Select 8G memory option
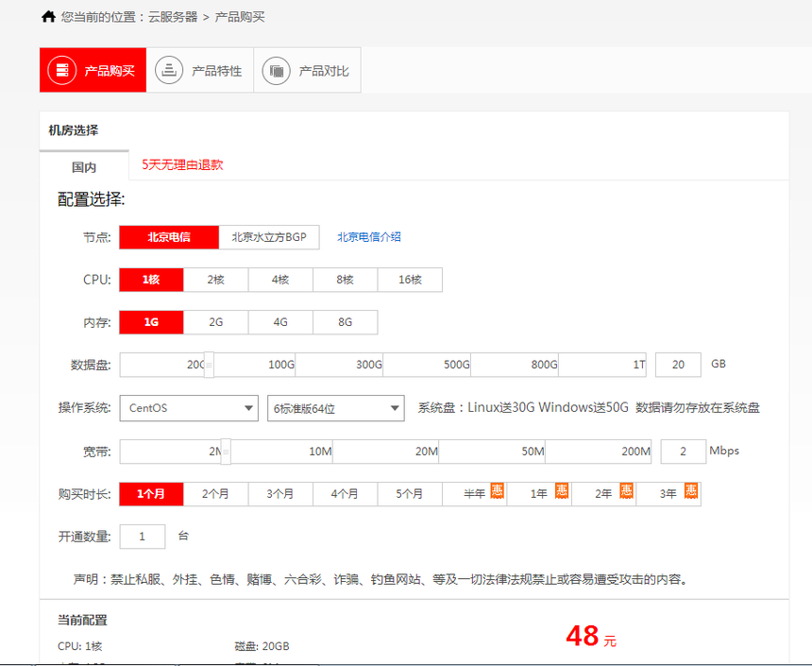This screenshot has height=666, width=812. pos(346,322)
